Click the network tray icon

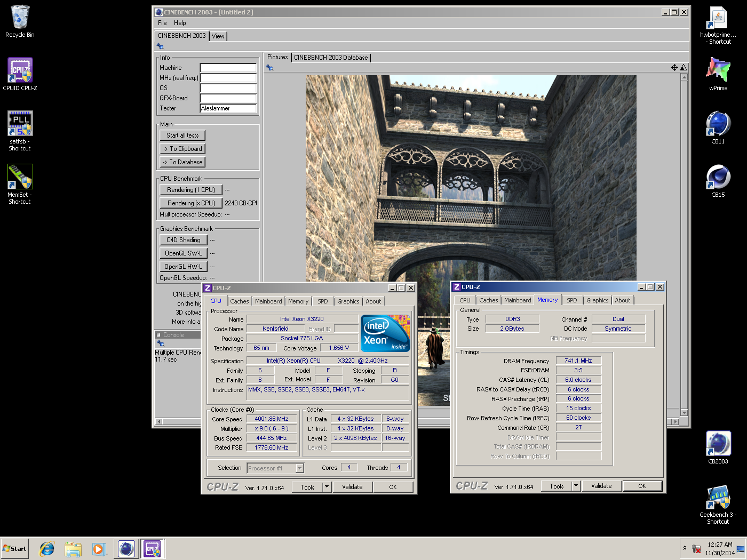(x=696, y=549)
